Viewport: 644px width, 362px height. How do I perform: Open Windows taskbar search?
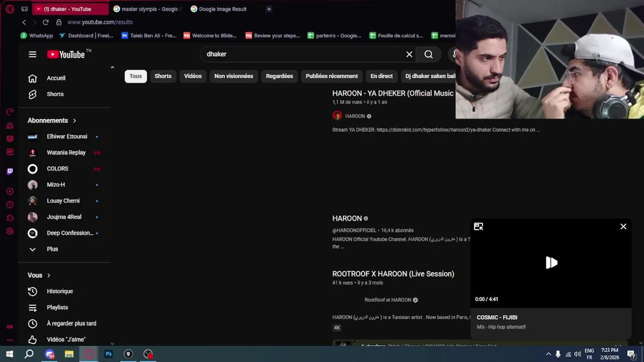[x=29, y=354]
